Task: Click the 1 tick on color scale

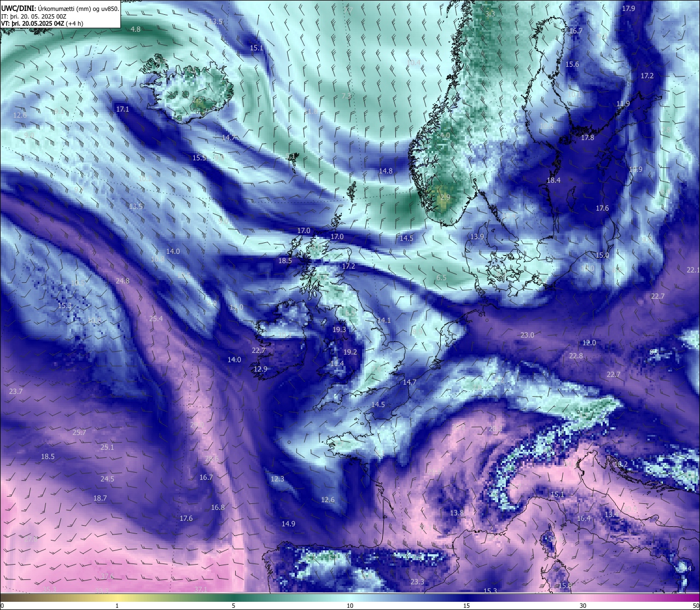Action: click(117, 605)
